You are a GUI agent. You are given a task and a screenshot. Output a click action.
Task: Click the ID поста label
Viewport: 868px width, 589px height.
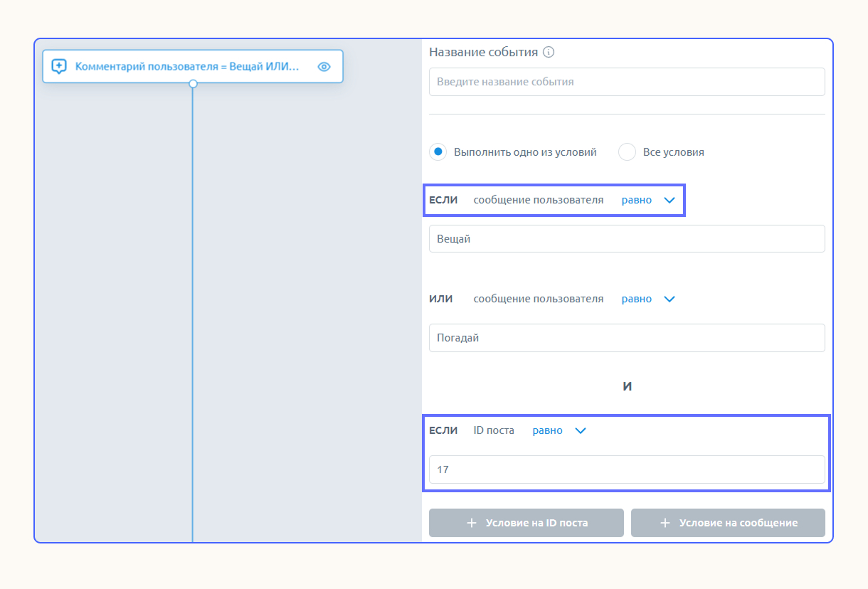tap(494, 430)
